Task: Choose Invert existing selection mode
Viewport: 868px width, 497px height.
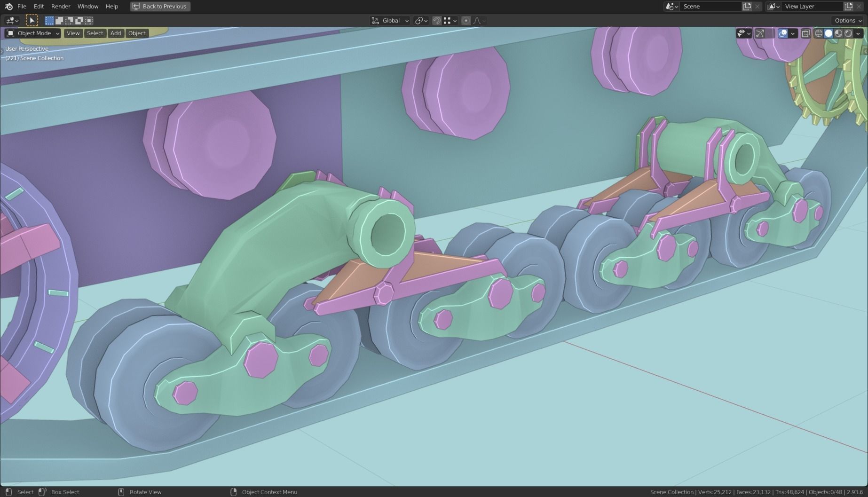Action: point(79,20)
